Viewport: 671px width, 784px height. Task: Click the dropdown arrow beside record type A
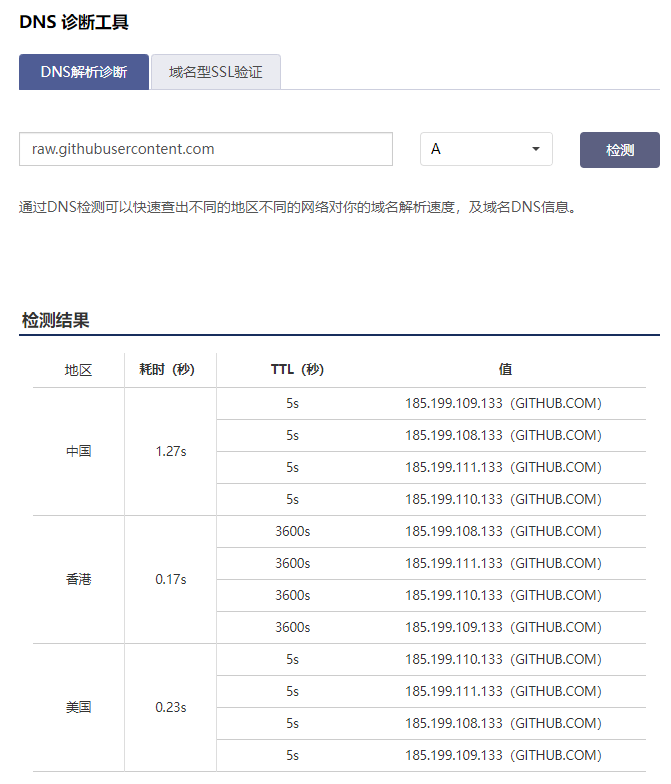(x=536, y=149)
